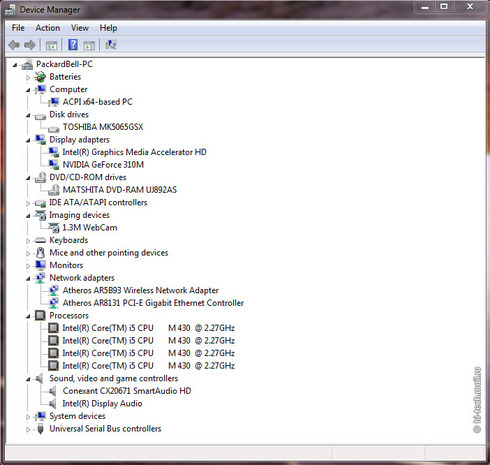Click the Display adapters category icon
This screenshot has height=465, width=490.
pyautogui.click(x=41, y=140)
